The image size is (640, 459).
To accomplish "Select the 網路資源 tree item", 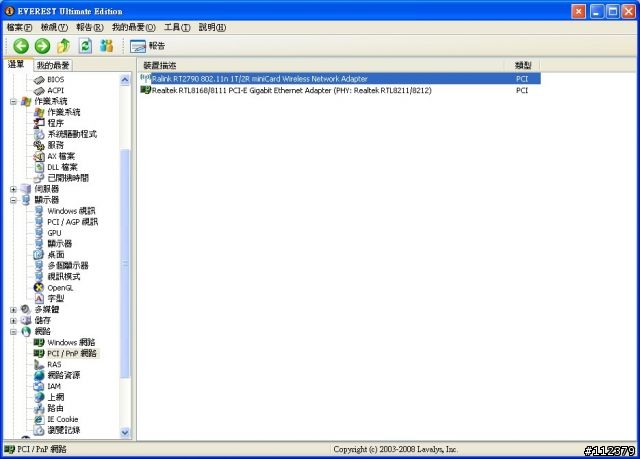I will pos(64,375).
